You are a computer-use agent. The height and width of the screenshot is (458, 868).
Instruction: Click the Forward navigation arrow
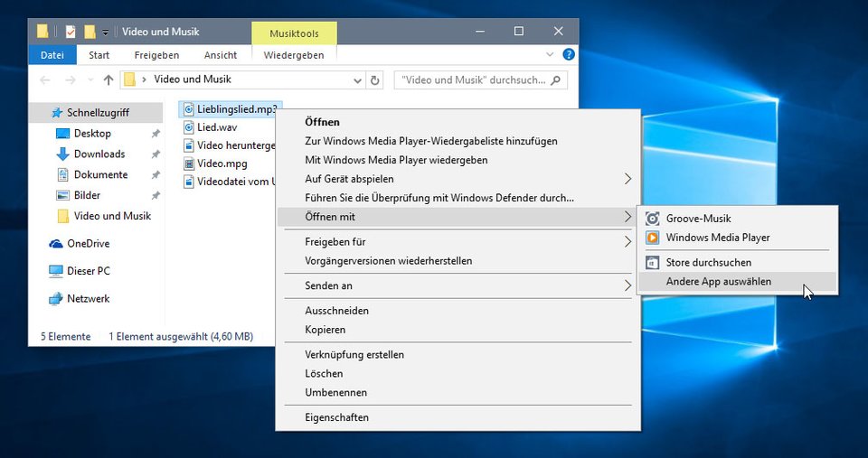(71, 80)
